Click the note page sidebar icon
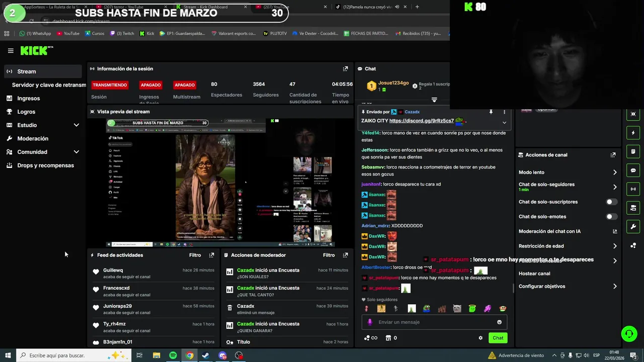Viewport: 644px width, 362px height. tap(633, 151)
